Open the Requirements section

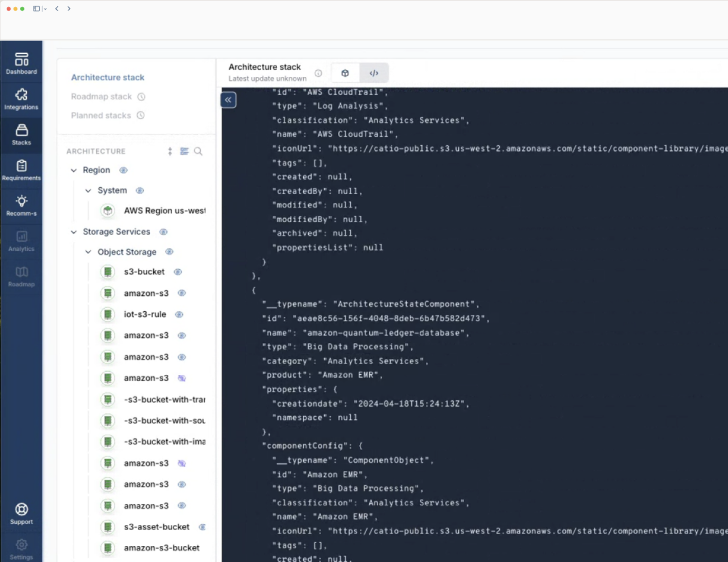pyautogui.click(x=21, y=170)
